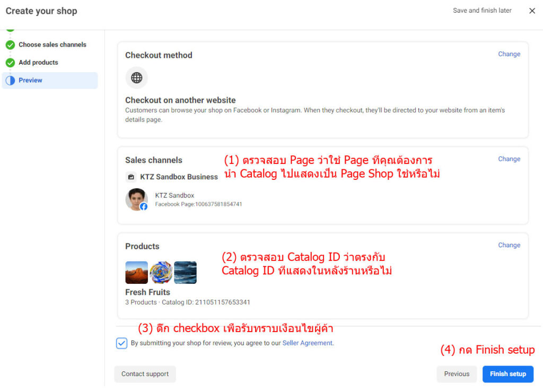Click Change in the Products section
The image size is (543, 392).
click(x=509, y=245)
